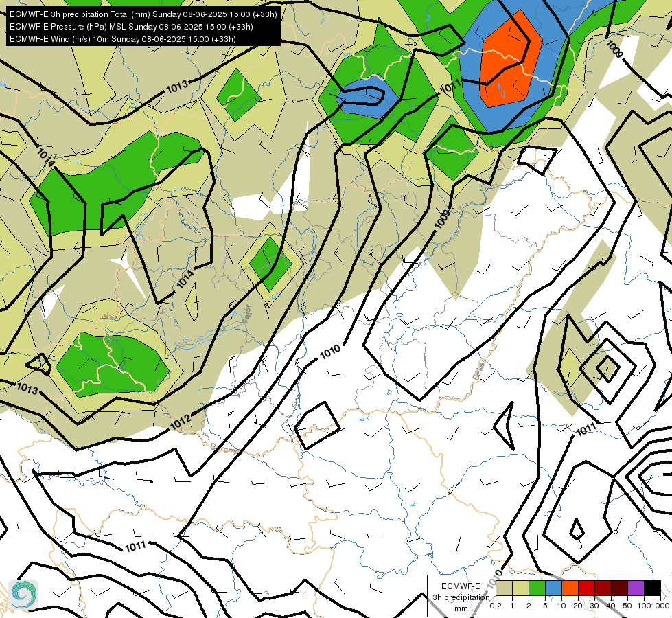Viewport: 672px width, 618px height.
Task: Click the 'mm' unit label in legend
Action: tap(461, 608)
